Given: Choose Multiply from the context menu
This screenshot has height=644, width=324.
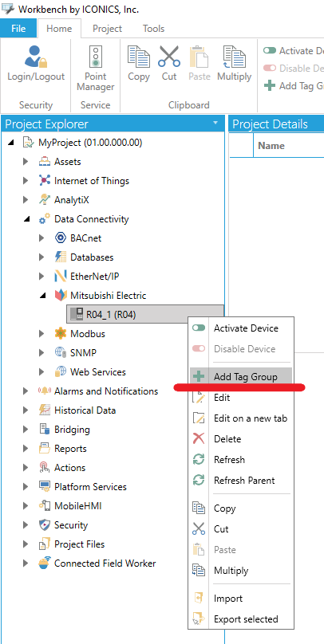Looking at the screenshot, I should 241,571.
